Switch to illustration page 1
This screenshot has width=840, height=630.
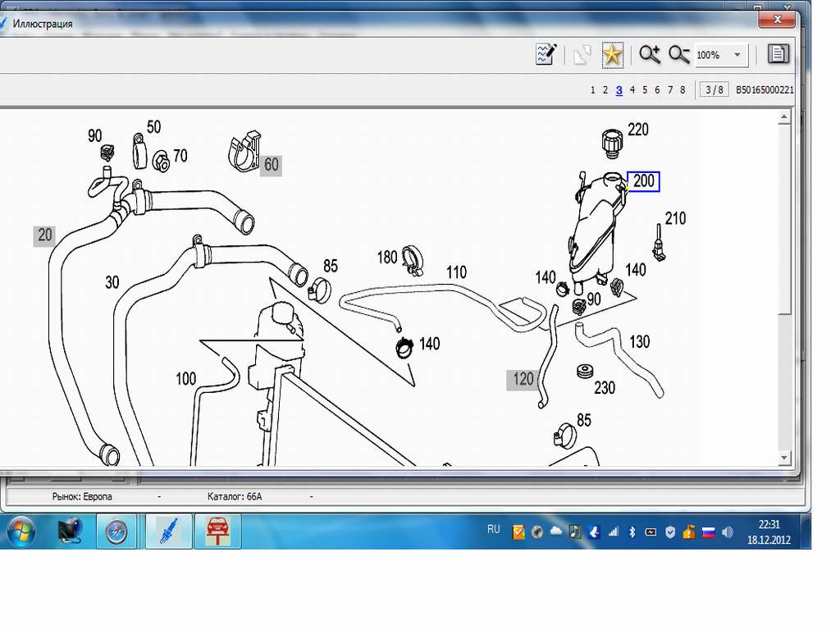point(592,90)
